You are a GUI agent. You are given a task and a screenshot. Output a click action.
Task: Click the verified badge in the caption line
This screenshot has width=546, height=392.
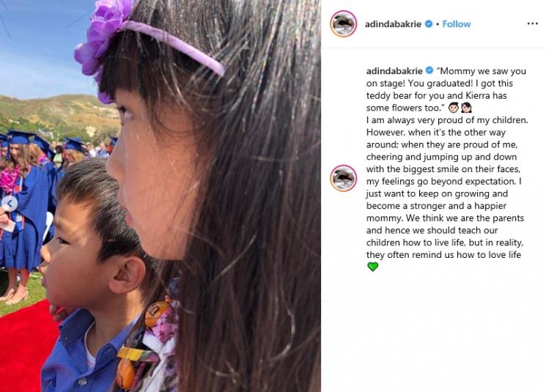coord(429,70)
